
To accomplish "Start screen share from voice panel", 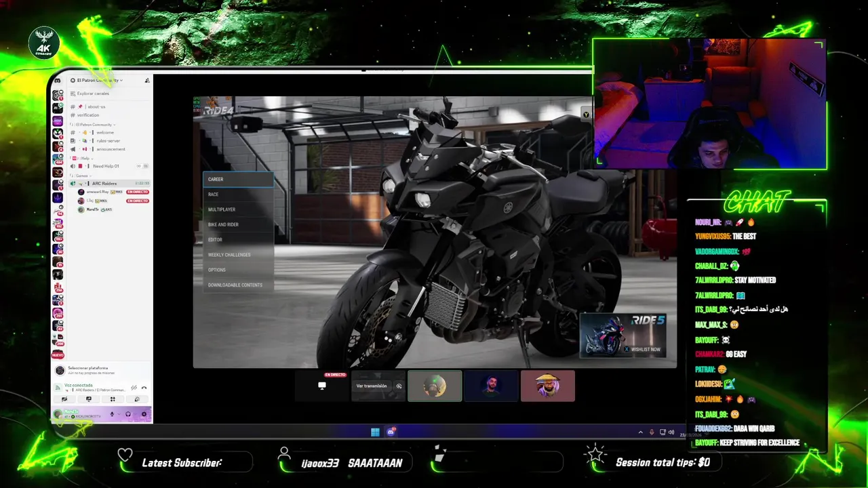I will pos(89,399).
